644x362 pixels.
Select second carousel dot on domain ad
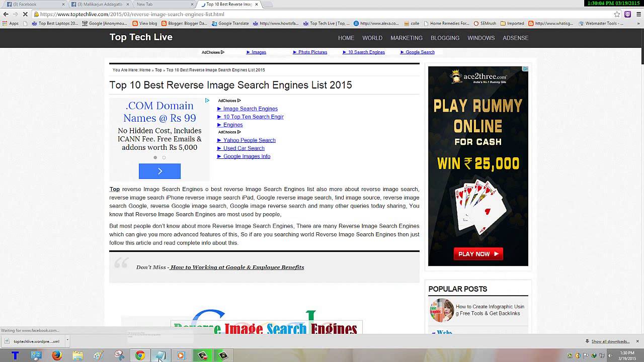(x=164, y=157)
